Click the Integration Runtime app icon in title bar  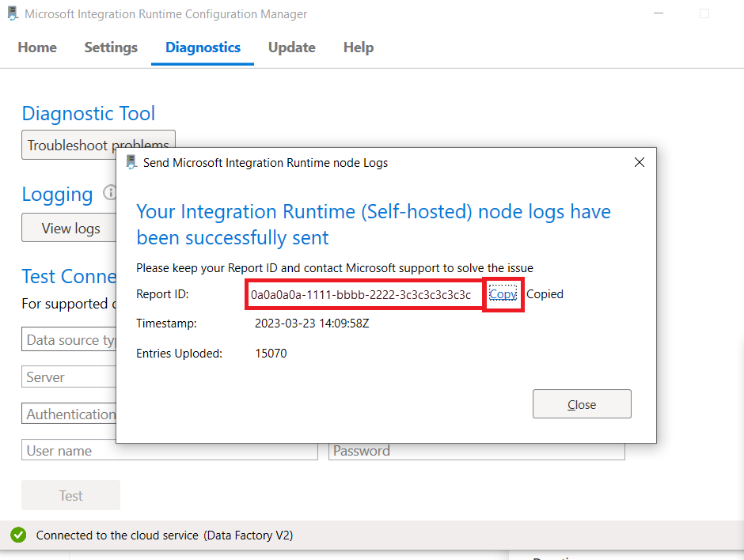pos(13,13)
